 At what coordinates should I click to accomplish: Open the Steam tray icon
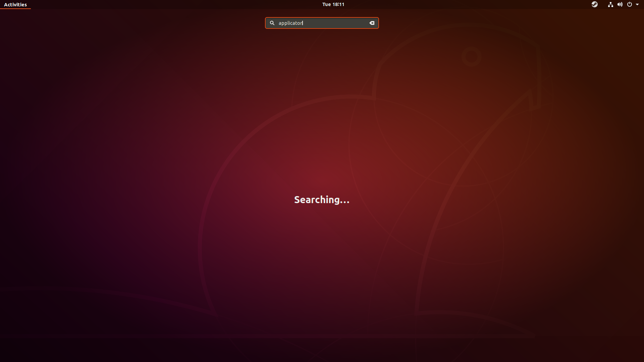click(594, 4)
